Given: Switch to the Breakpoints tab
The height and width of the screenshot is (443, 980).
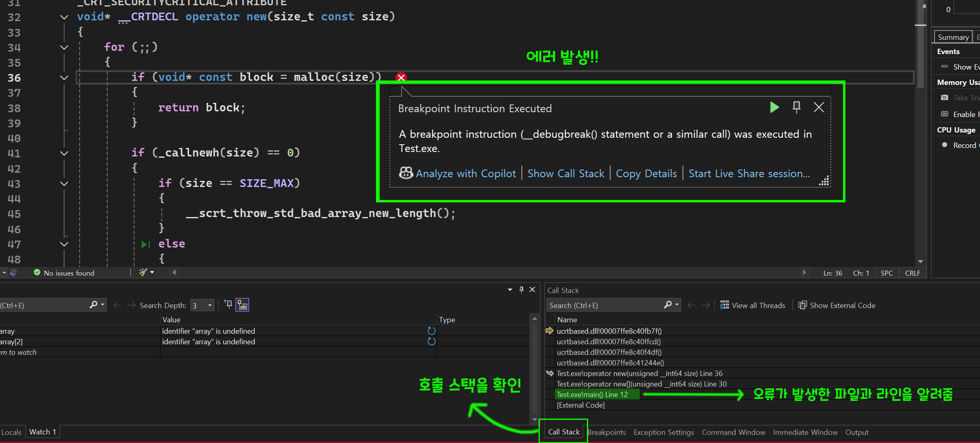Looking at the screenshot, I should 606,432.
